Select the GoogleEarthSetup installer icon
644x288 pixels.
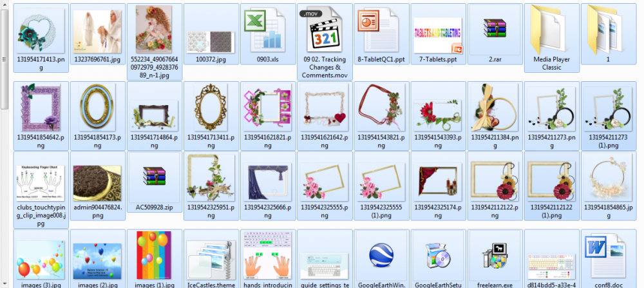click(438, 256)
